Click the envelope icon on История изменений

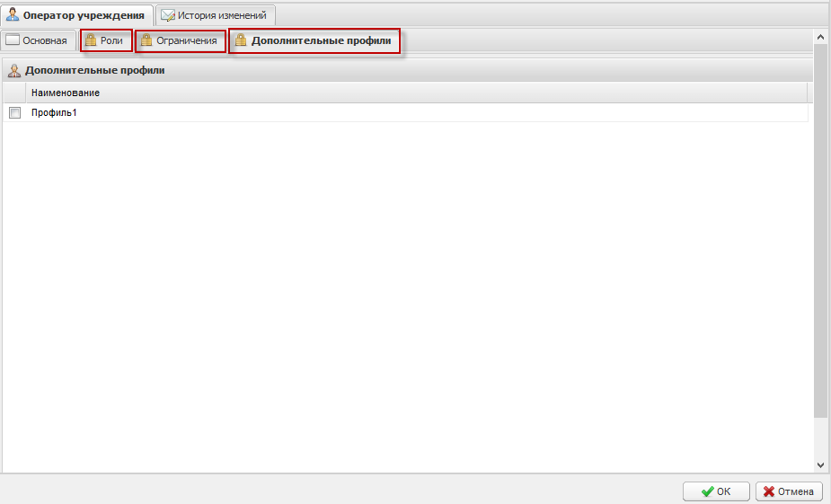coord(167,15)
